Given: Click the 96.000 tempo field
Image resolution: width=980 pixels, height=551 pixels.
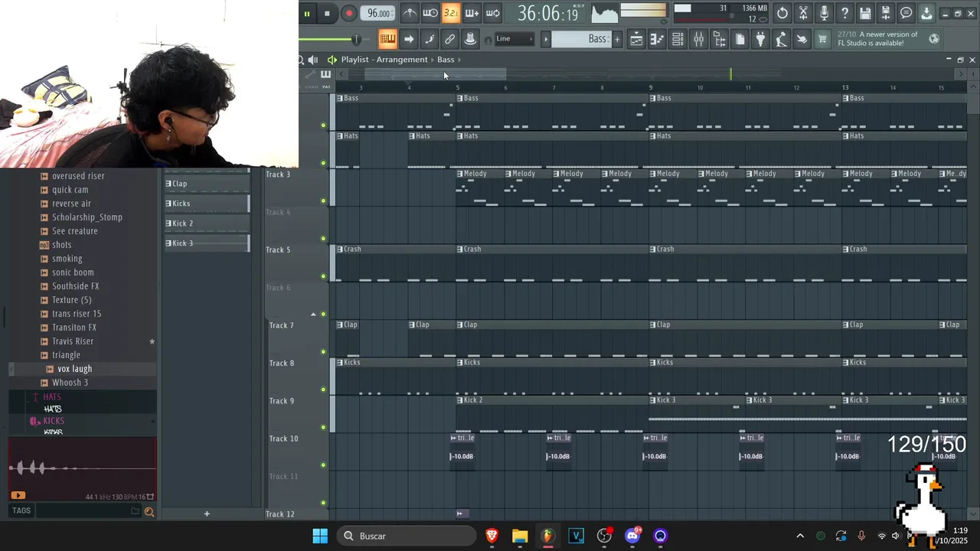Looking at the screenshot, I should [378, 13].
